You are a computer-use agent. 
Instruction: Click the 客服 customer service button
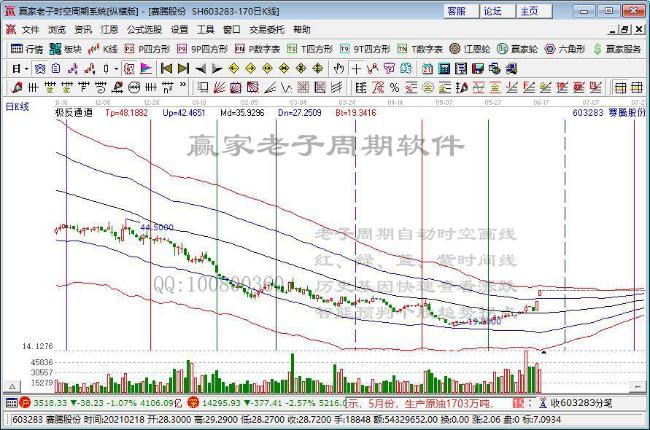click(x=461, y=11)
